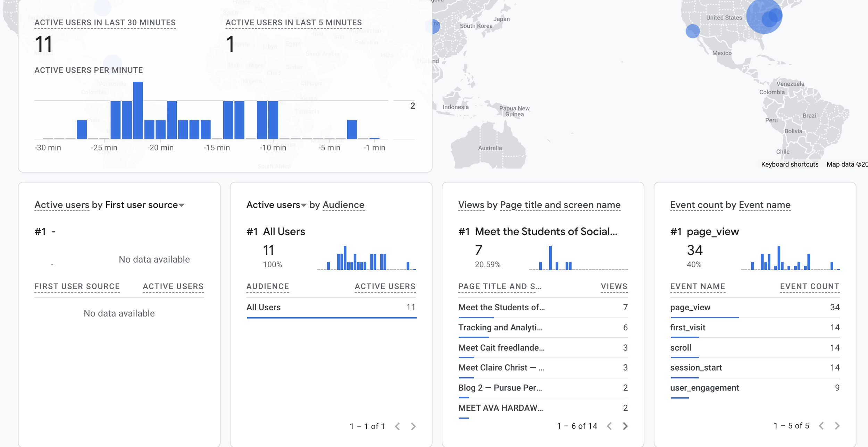Next page arrow in Views by Page title card

(625, 426)
